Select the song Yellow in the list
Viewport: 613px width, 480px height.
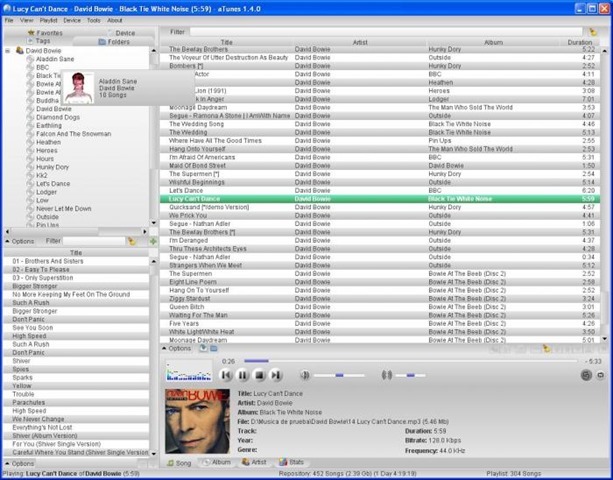76,386
